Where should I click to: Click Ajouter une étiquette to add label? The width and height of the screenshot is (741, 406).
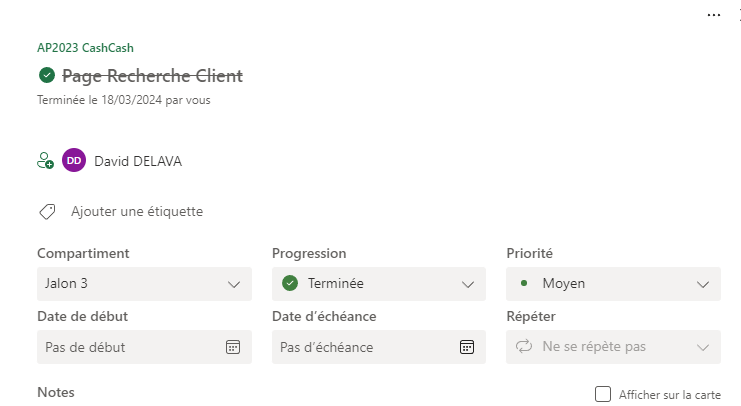click(x=137, y=212)
